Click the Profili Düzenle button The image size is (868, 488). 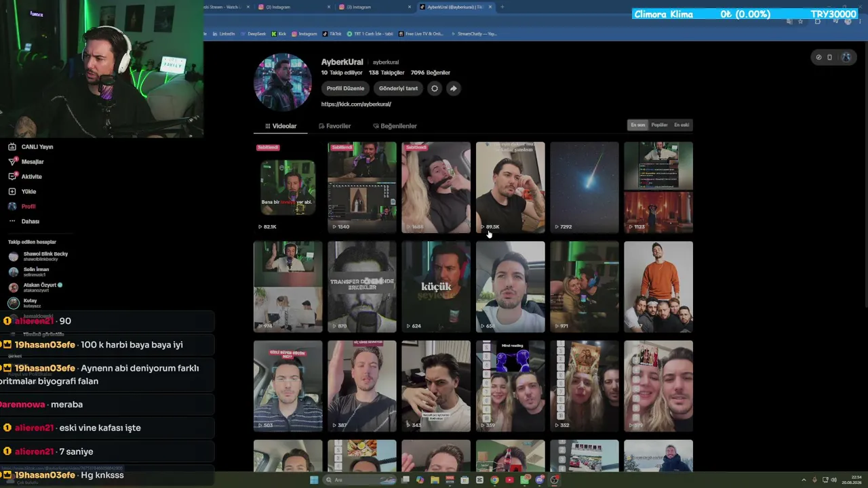click(x=345, y=88)
